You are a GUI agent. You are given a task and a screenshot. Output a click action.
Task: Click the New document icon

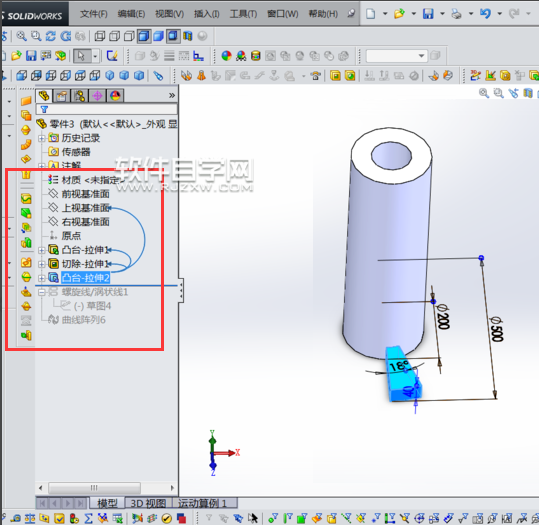[x=371, y=14]
